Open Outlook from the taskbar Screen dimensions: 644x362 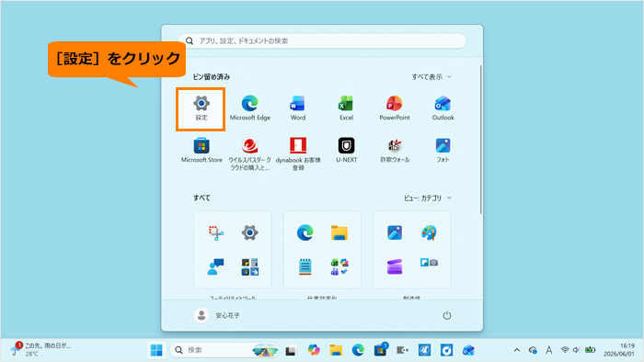coord(468,350)
